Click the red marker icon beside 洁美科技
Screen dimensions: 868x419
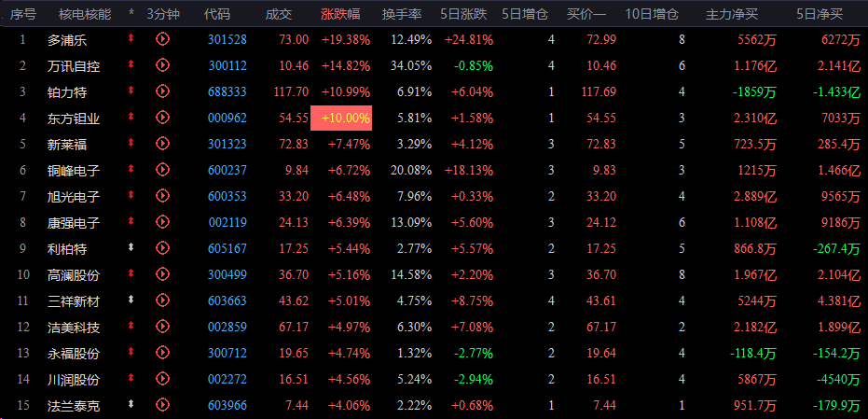(x=131, y=326)
